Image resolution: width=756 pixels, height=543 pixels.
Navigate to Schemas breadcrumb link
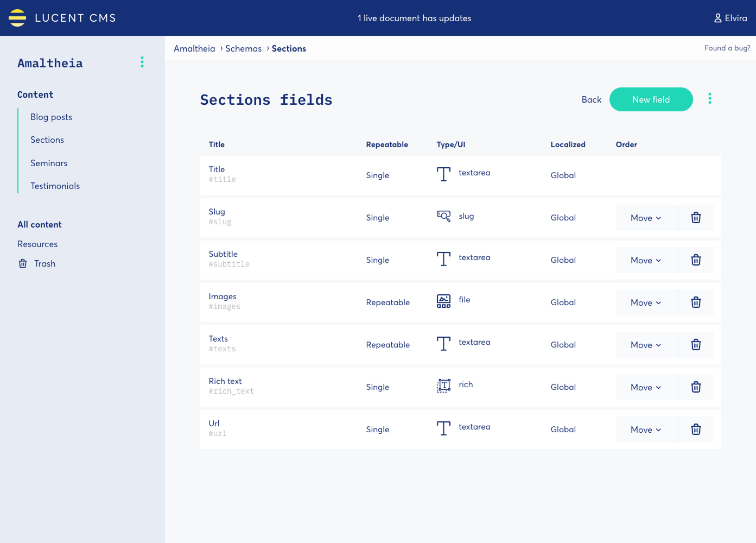[x=243, y=48]
